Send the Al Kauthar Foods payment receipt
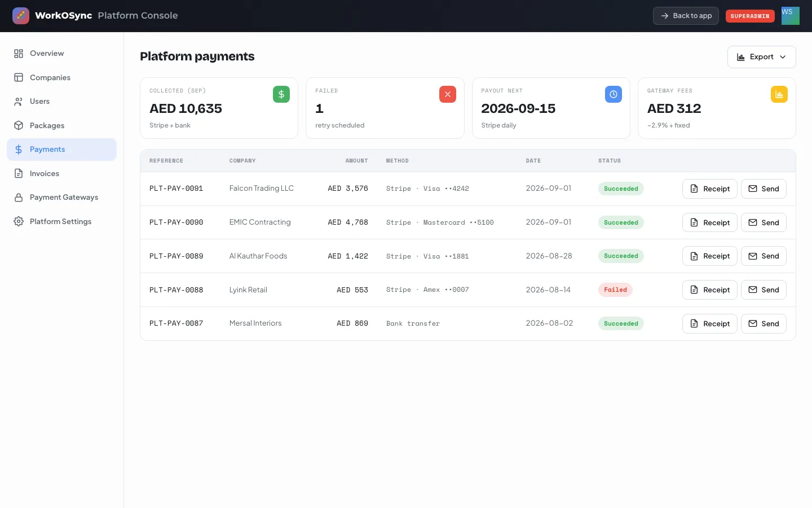Screen dimensions: 812x508 coord(764,256)
